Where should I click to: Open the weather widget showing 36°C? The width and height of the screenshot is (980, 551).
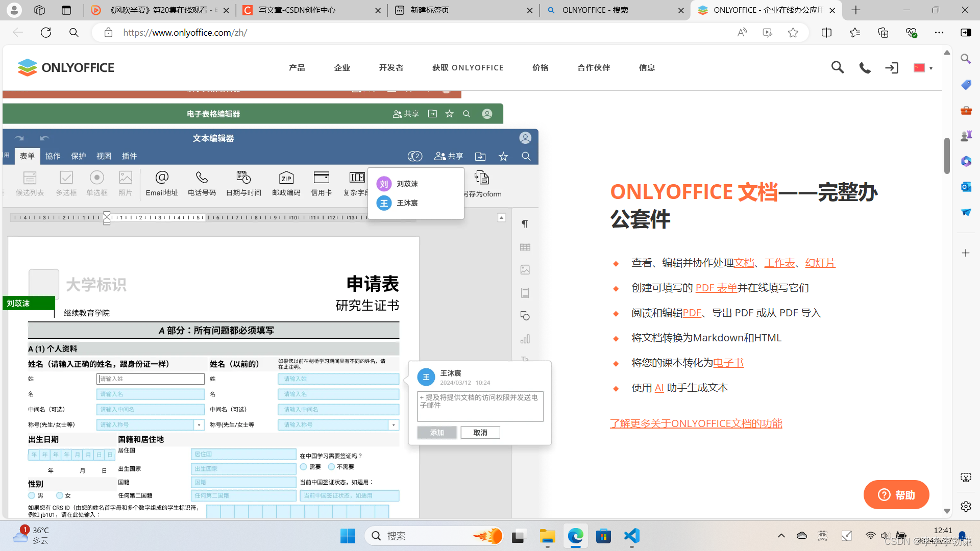tap(32, 536)
